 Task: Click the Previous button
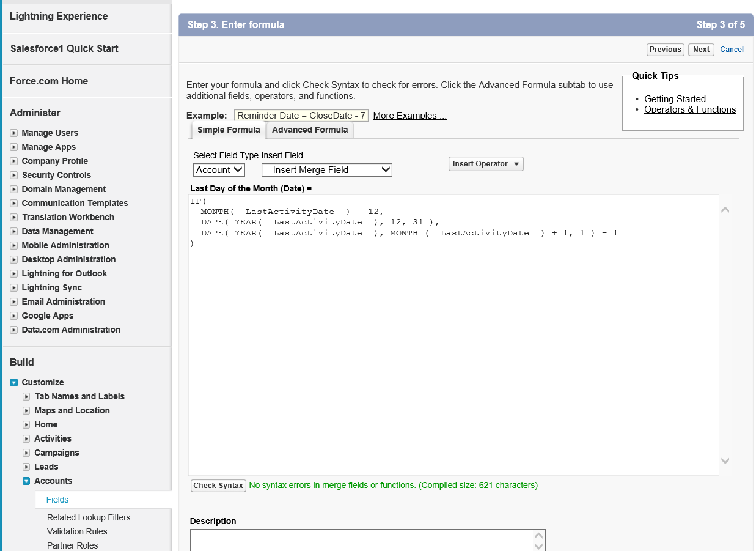pyautogui.click(x=666, y=50)
